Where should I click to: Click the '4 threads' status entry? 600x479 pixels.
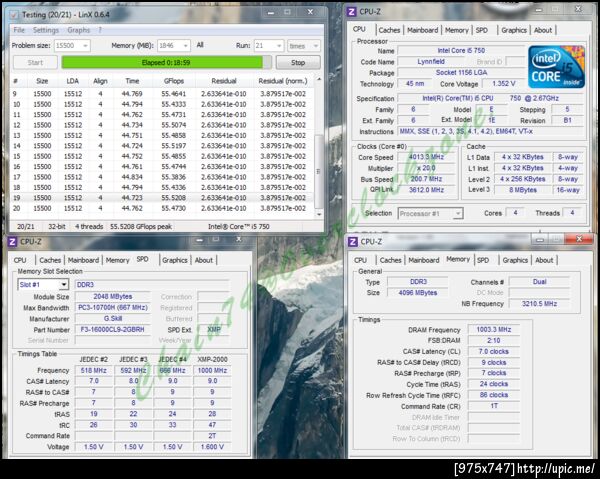tap(89, 226)
